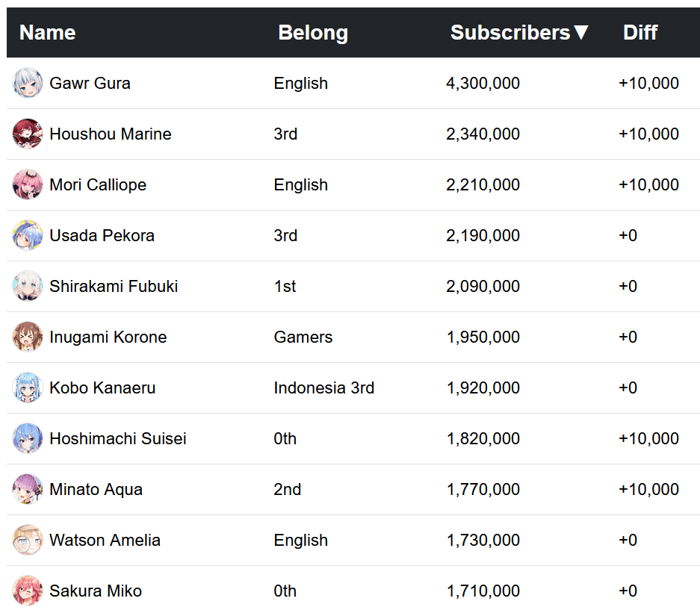Click Shirakami Fubuki's avatar icon
The height and width of the screenshot is (613, 700).
[x=28, y=286]
